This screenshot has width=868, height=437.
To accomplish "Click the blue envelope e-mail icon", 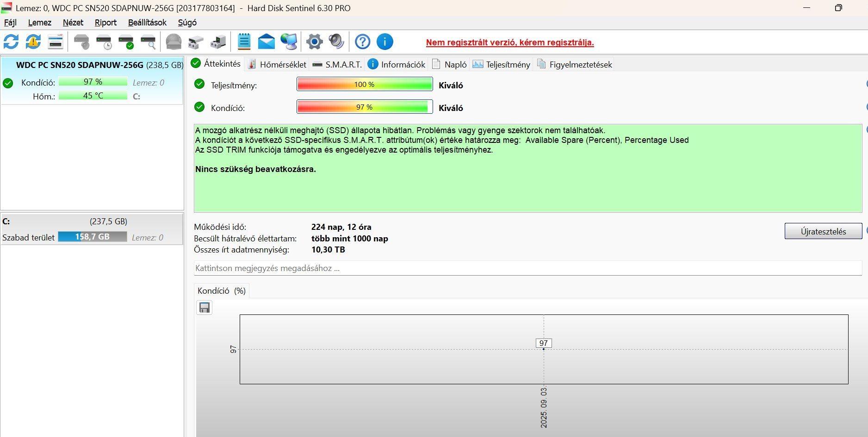I will [266, 42].
